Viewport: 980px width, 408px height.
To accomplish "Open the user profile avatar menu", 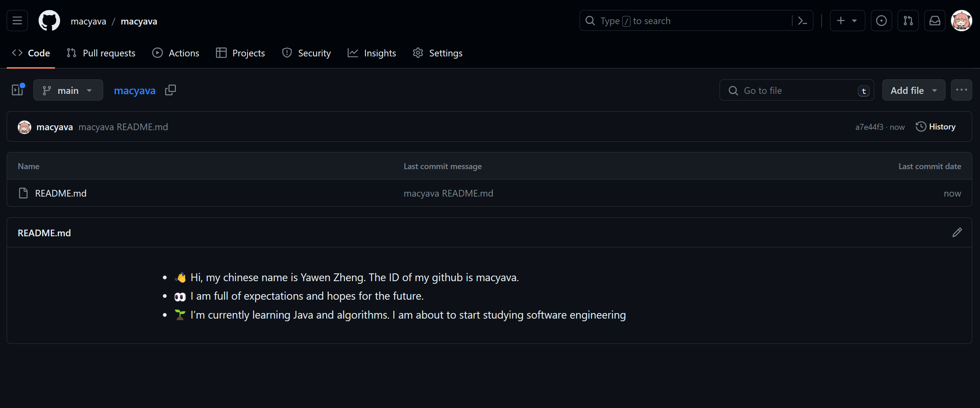I will pos(961,20).
